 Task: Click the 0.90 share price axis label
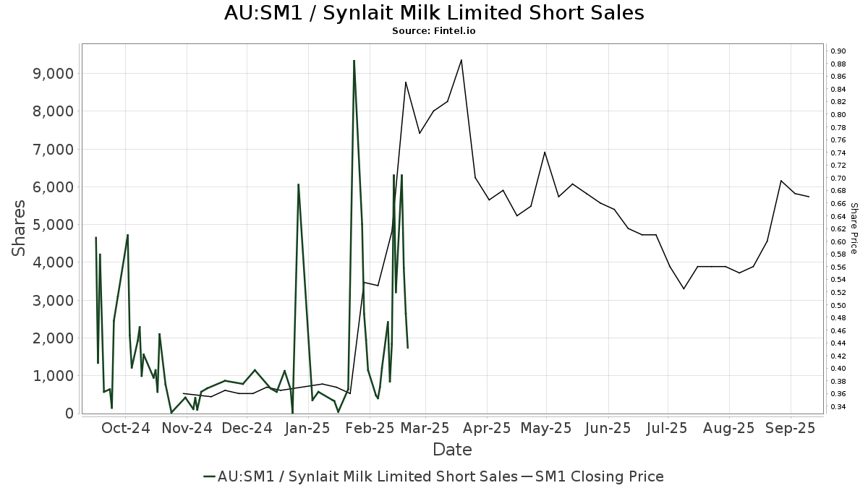pos(838,51)
